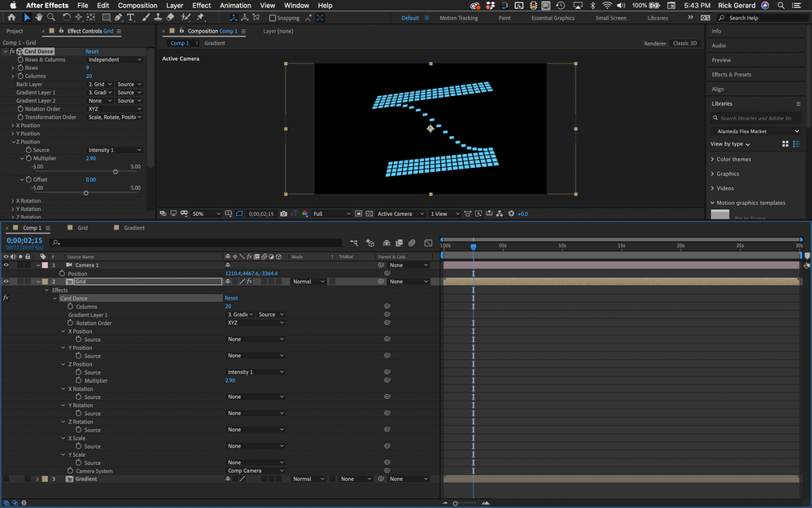
Task: Hide the Camera 1 layer with eye icon
Action: [7, 265]
